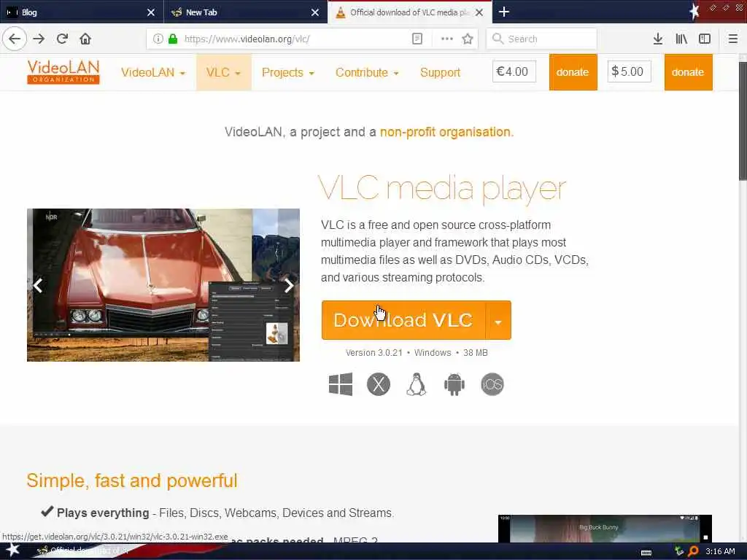Close the VLC download tab
The image size is (747, 560).
(479, 12)
